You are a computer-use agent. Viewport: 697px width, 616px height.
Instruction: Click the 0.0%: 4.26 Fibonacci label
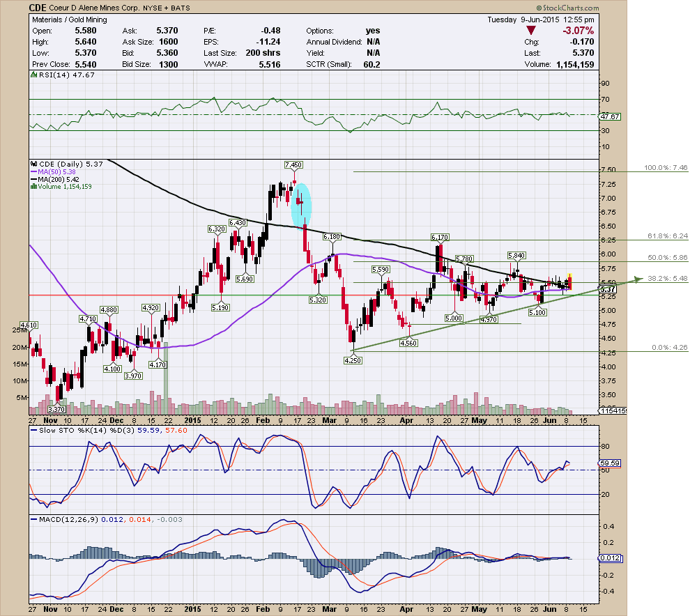tap(669, 347)
